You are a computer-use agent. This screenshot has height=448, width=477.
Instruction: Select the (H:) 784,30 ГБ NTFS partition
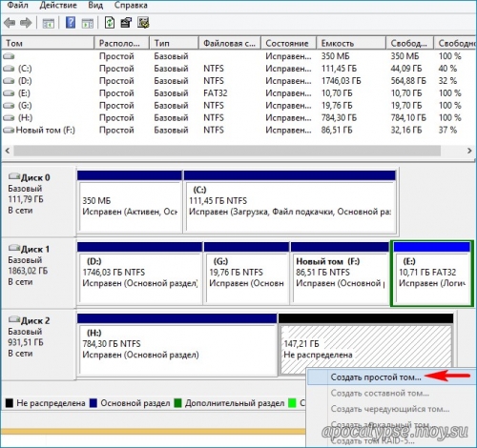coord(177,345)
